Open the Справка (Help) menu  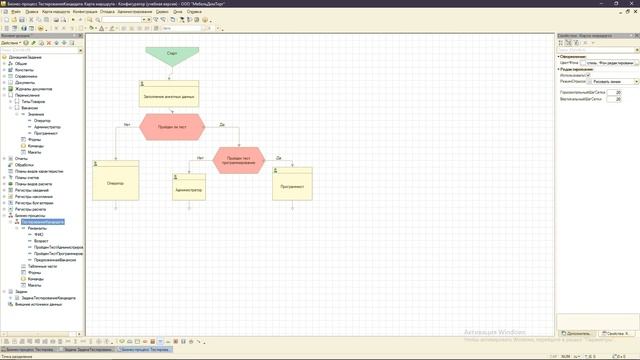click(194, 12)
